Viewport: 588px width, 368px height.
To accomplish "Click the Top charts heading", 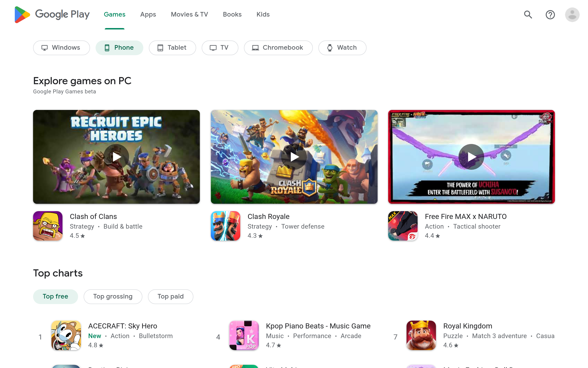I will pyautogui.click(x=58, y=273).
